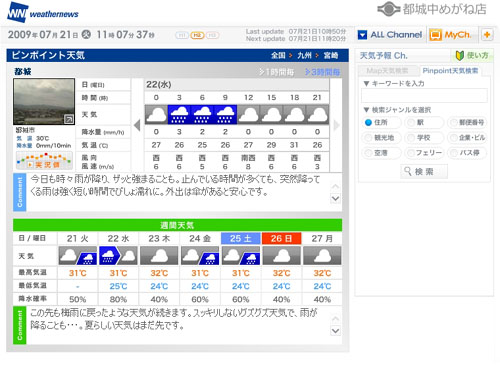This screenshot has height=375, width=500.
Task: Open the ALL Channel dropdown
Action: [x=390, y=35]
